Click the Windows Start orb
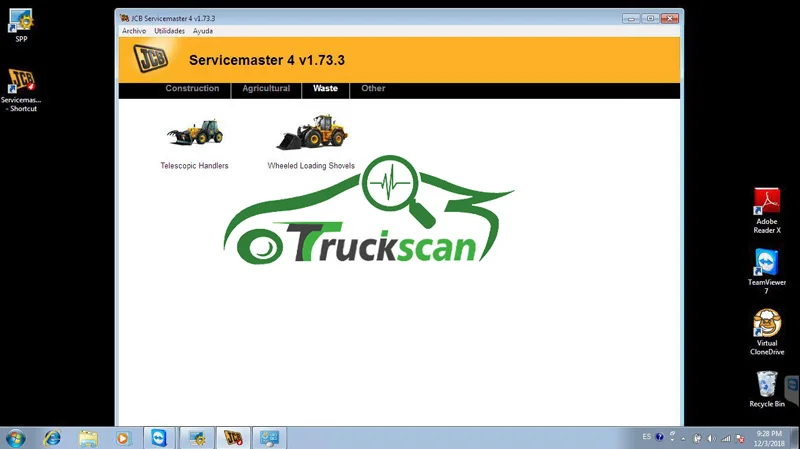Viewport: 800px width, 449px height. [x=15, y=438]
